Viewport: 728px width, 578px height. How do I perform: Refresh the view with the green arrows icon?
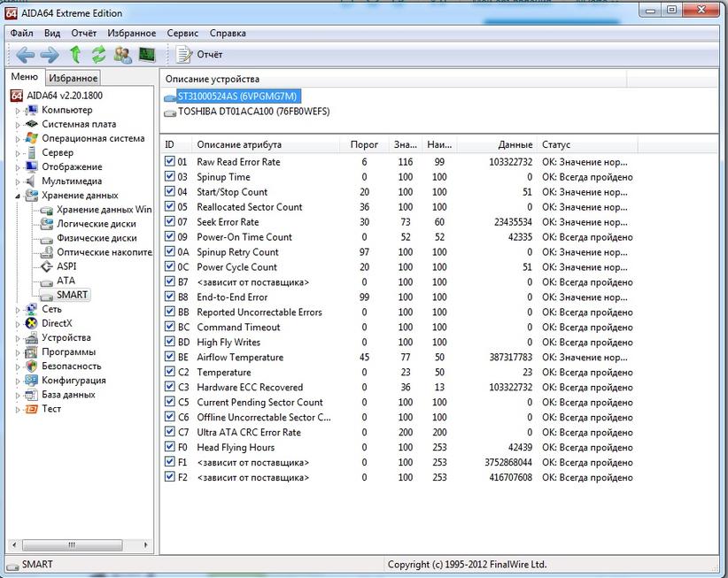(98, 55)
